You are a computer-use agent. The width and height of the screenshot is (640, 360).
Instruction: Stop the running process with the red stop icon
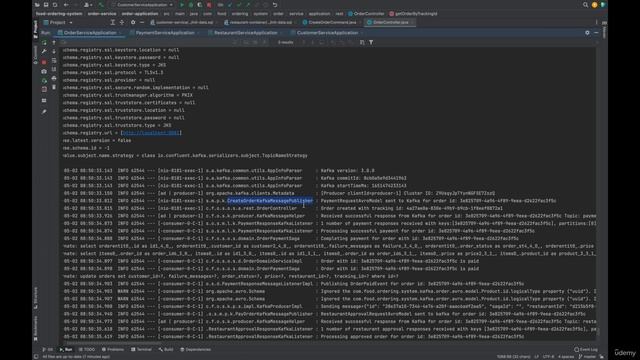point(44,62)
